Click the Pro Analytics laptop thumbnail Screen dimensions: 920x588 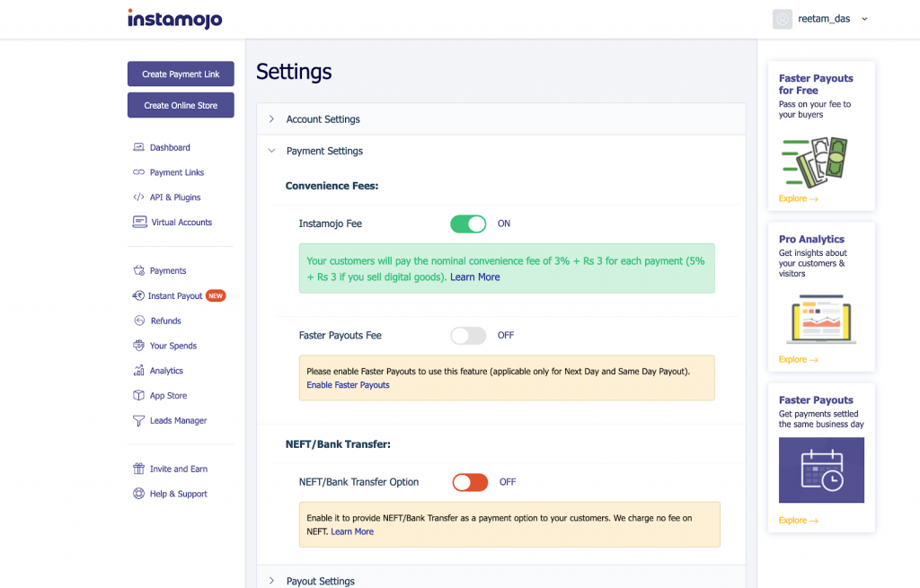coord(821,319)
